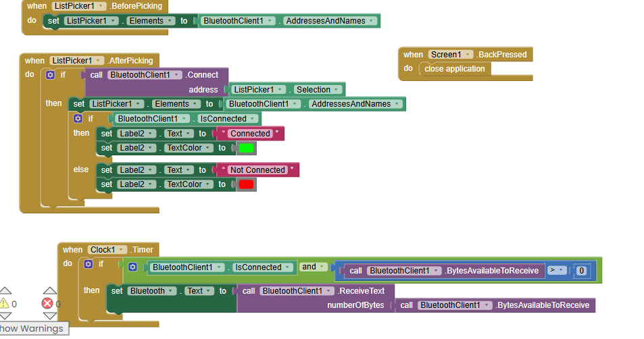
Task: Edit the number 0 in comparison block
Action: point(581,271)
